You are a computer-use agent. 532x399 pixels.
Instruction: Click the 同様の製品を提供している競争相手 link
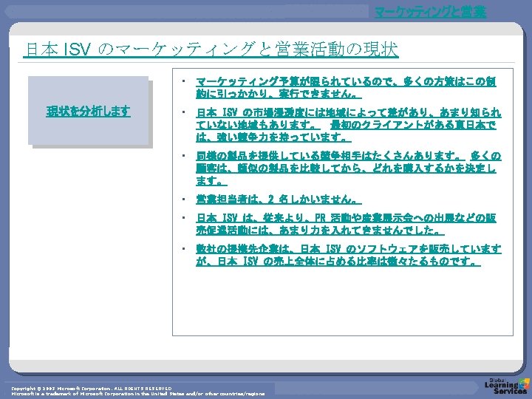tap(330, 156)
